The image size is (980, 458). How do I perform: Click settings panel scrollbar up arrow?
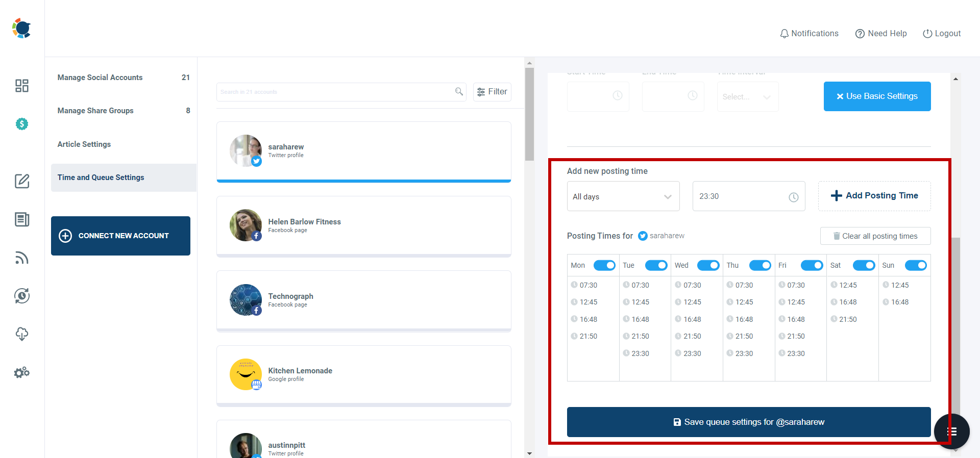pyautogui.click(x=955, y=79)
